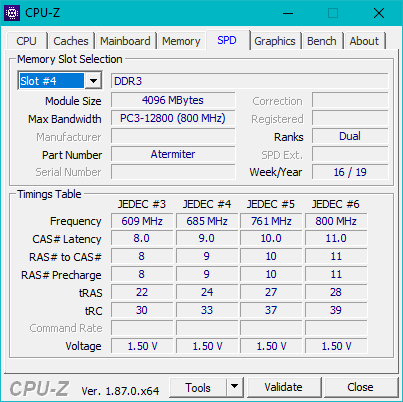Click the tRAS value 28

pos(336,292)
